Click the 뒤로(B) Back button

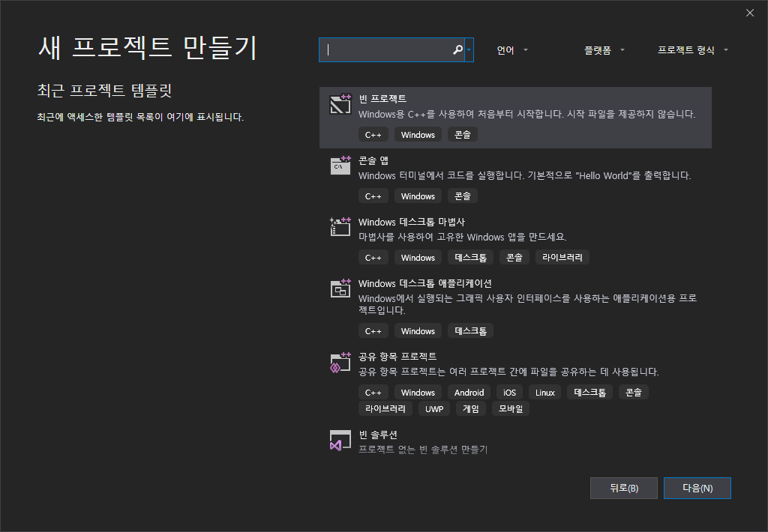click(624, 488)
